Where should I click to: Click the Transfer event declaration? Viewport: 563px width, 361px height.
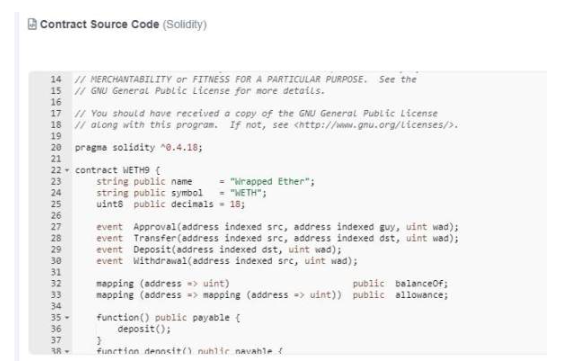(277, 239)
